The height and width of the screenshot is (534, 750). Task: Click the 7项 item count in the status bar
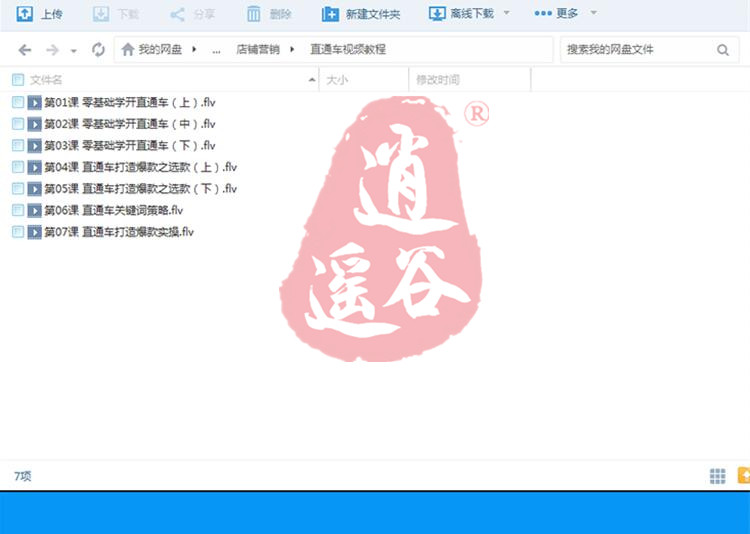click(22, 476)
